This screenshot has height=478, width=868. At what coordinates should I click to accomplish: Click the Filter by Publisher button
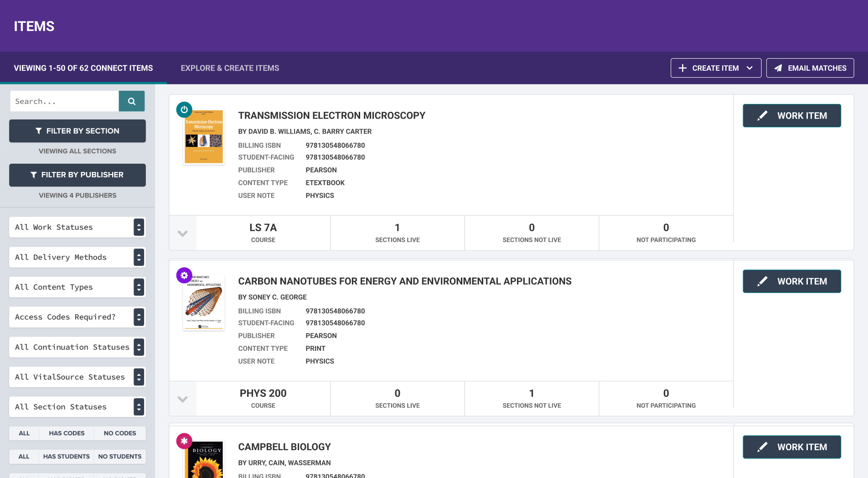pos(77,175)
